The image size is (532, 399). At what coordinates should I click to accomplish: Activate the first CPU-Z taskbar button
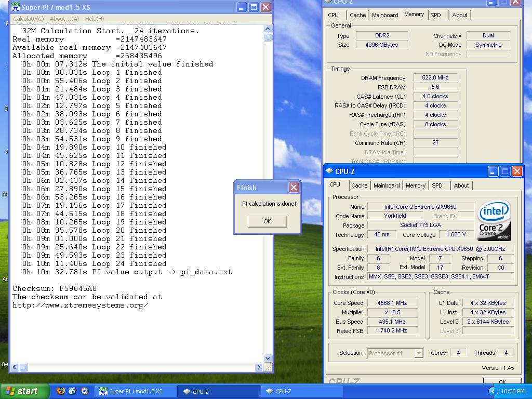[x=218, y=391]
